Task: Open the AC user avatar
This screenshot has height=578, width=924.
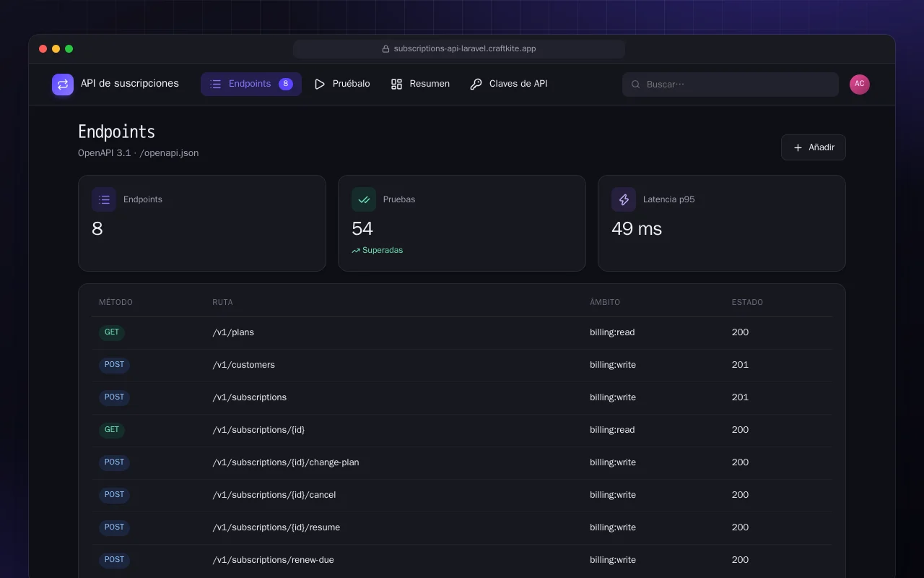Action: click(860, 85)
